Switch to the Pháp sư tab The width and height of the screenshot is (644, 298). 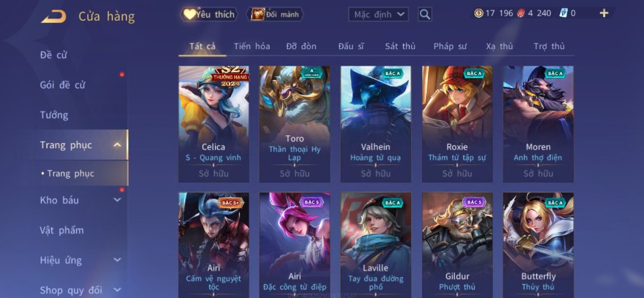coord(450,47)
